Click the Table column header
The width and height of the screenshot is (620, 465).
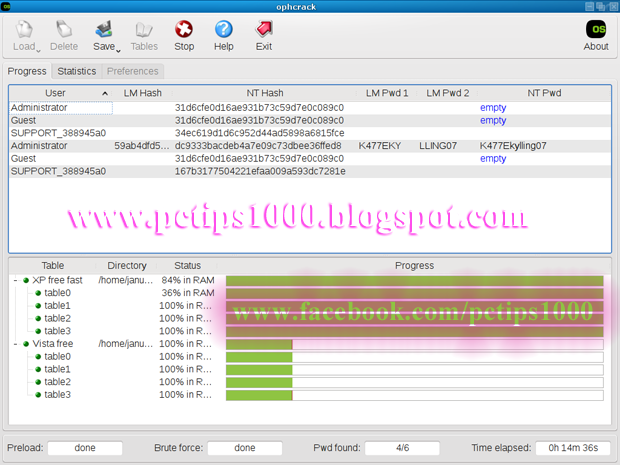53,265
